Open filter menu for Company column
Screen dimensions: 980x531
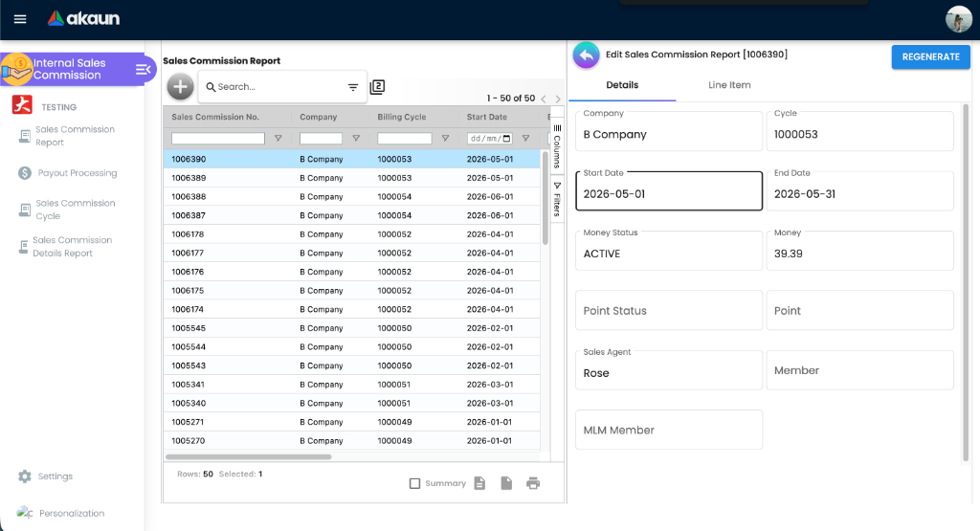(356, 138)
